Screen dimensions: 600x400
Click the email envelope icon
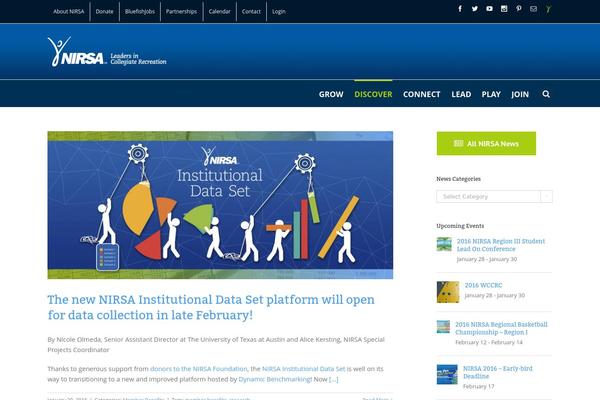[x=533, y=9]
